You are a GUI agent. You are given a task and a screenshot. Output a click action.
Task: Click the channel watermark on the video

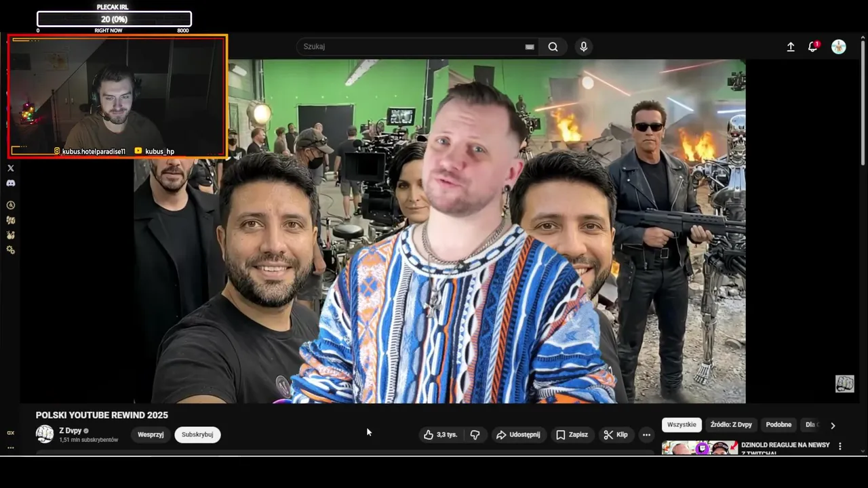tap(844, 384)
